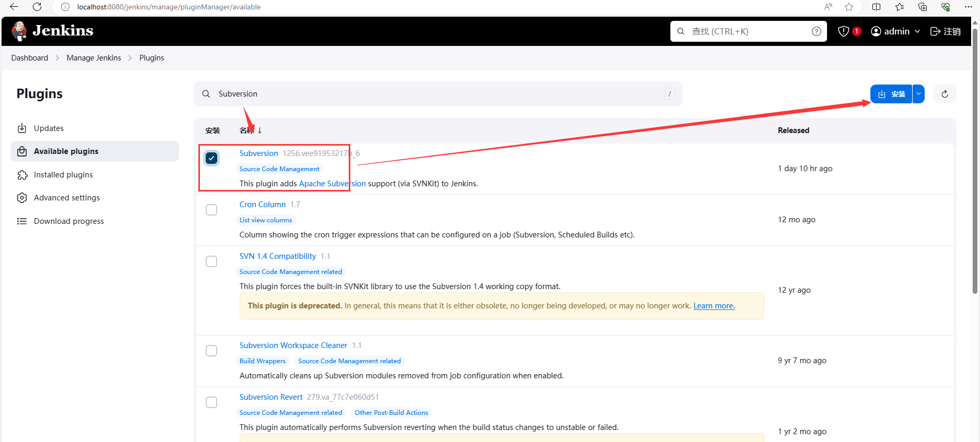Open the Subversion plugin link
This screenshot has width=980, height=442.
258,153
